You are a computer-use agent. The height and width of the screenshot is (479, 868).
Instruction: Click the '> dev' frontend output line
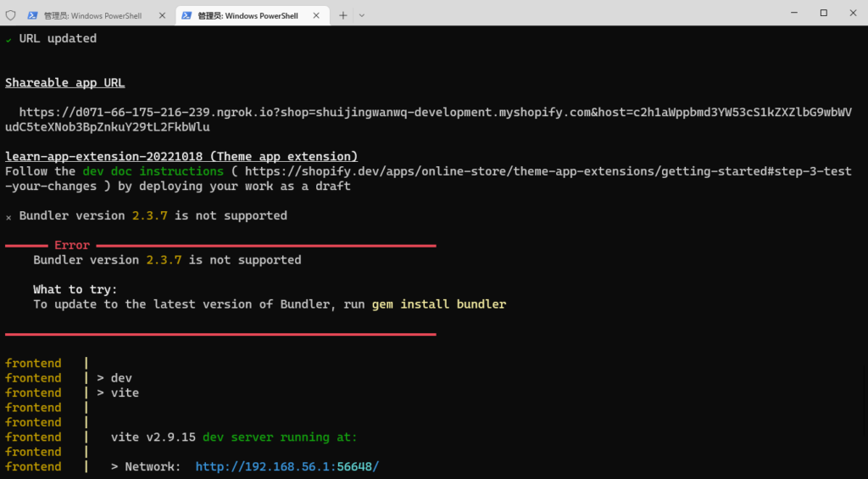(x=114, y=377)
